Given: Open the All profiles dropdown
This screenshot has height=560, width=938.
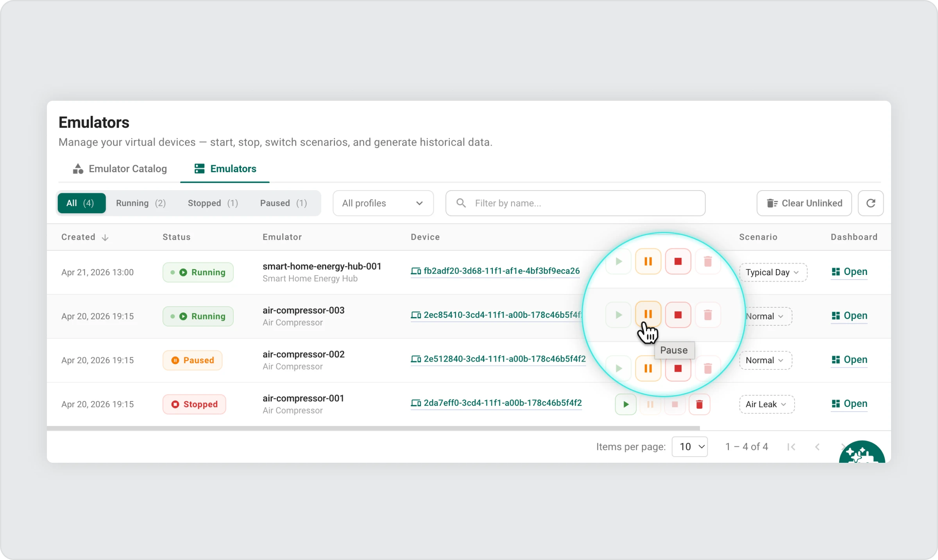Looking at the screenshot, I should tap(383, 203).
